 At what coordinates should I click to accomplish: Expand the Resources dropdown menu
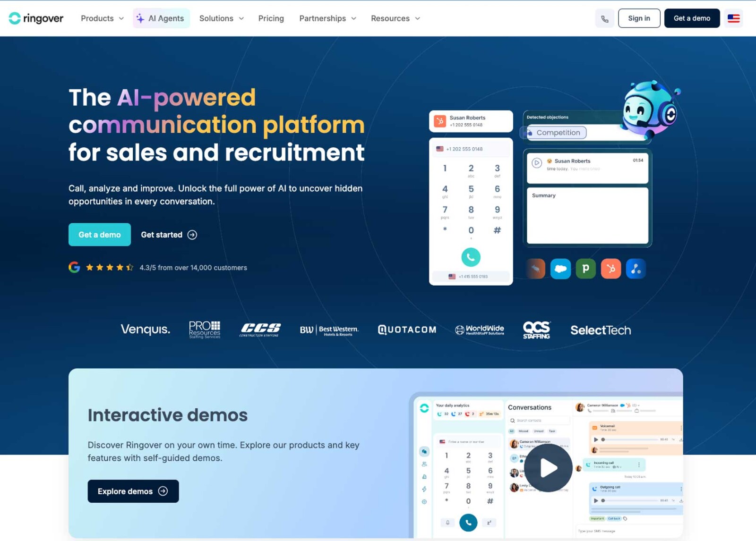click(x=395, y=18)
